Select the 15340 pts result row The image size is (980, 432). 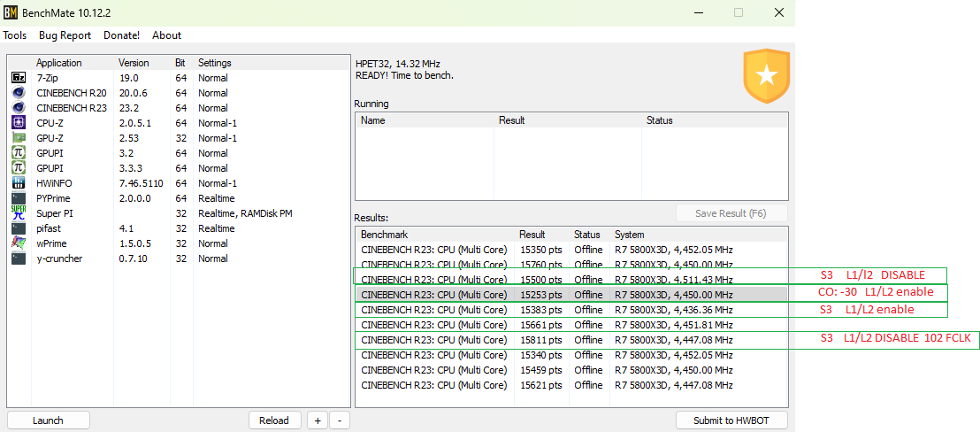point(571,355)
